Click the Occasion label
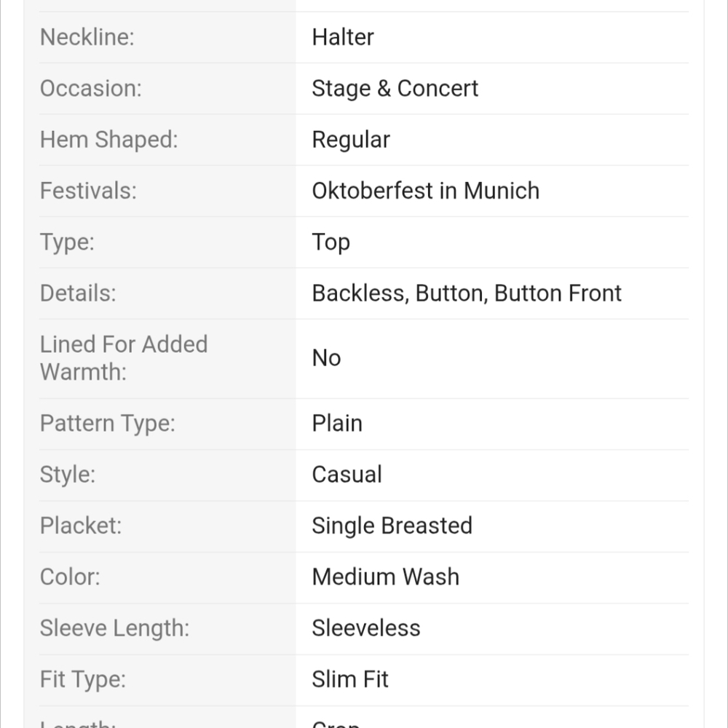Screen dimensions: 728x728 coord(90,88)
